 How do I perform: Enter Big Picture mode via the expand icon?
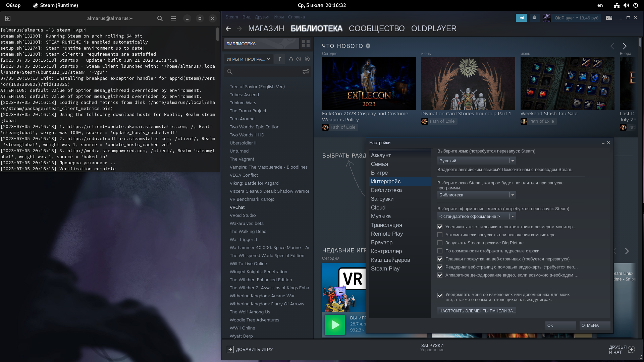point(609,18)
